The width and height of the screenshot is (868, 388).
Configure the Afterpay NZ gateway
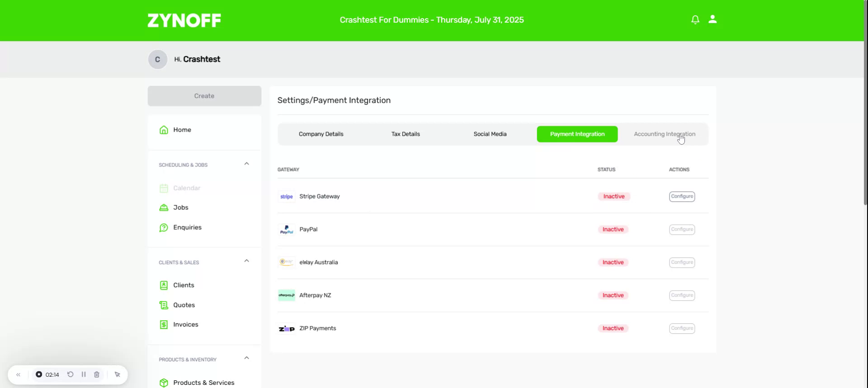(682, 295)
